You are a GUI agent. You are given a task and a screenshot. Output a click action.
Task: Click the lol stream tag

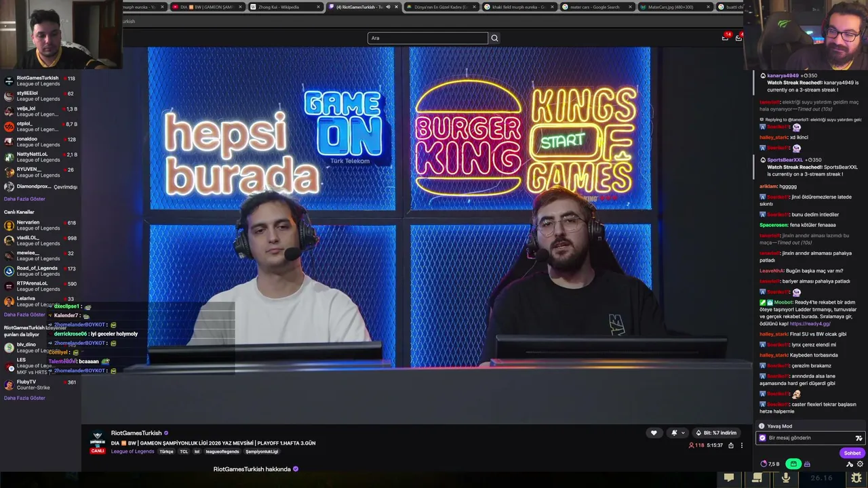coord(197,451)
